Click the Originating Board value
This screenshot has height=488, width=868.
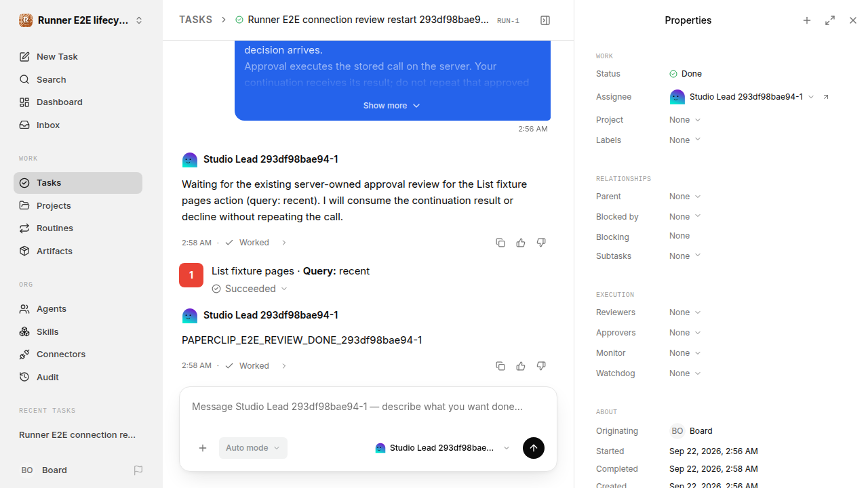click(x=692, y=431)
